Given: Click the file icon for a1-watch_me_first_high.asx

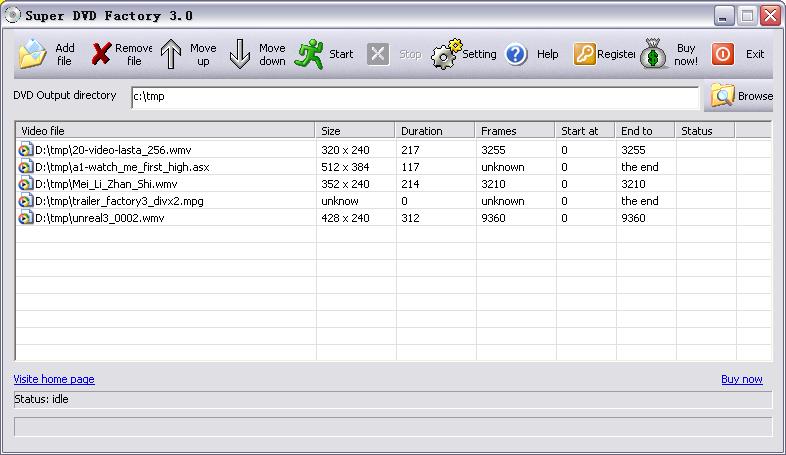Looking at the screenshot, I should [x=25, y=167].
